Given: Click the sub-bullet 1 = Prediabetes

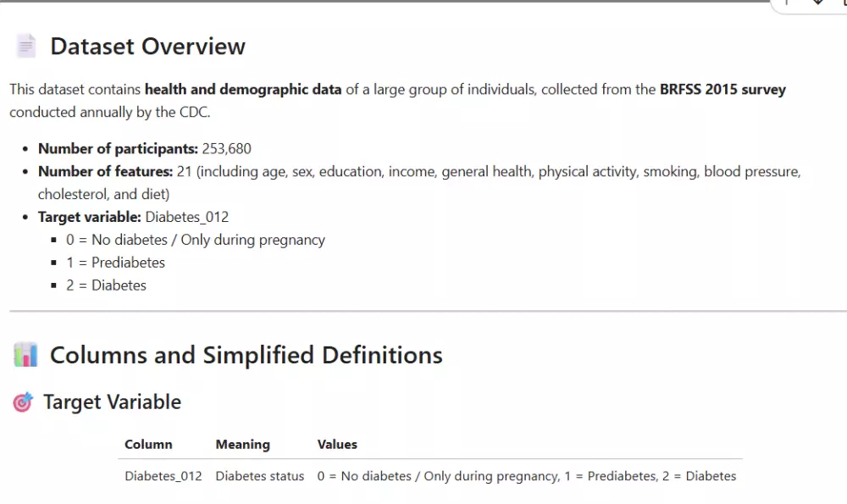Looking at the screenshot, I should pos(115,263).
